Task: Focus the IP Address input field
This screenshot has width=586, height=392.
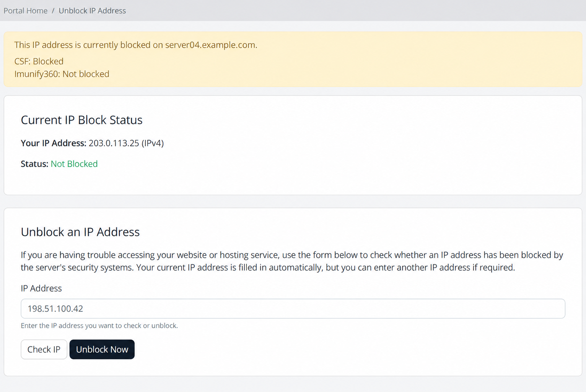Action: [x=293, y=309]
